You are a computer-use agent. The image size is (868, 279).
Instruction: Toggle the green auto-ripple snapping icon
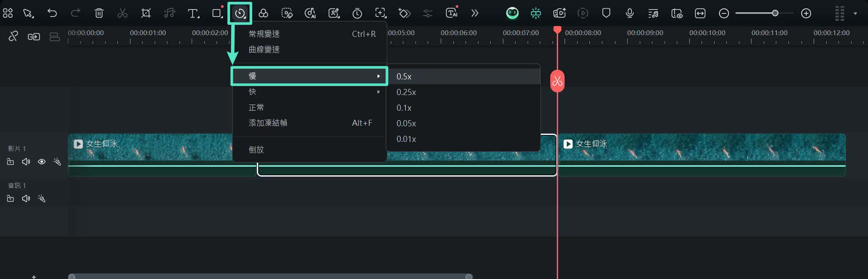tap(536, 13)
